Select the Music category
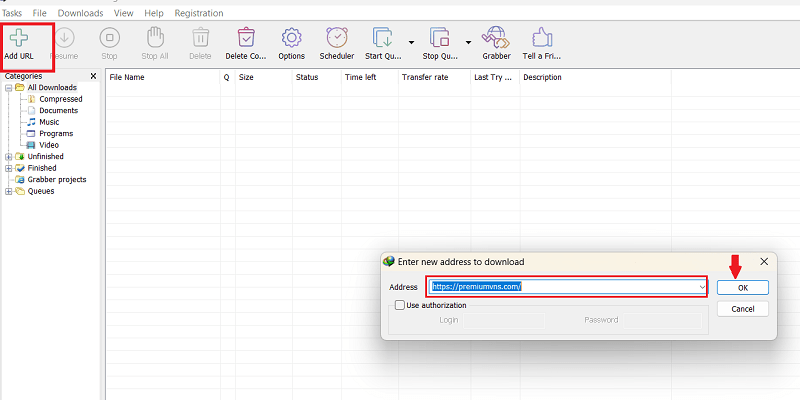Screen dimensions: 800x400 49,122
